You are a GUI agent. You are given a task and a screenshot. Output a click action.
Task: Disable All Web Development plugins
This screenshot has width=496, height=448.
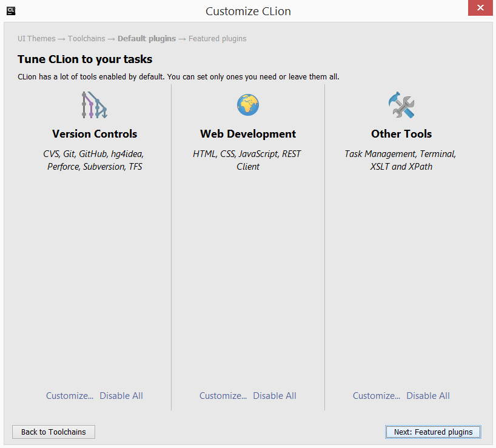(275, 395)
